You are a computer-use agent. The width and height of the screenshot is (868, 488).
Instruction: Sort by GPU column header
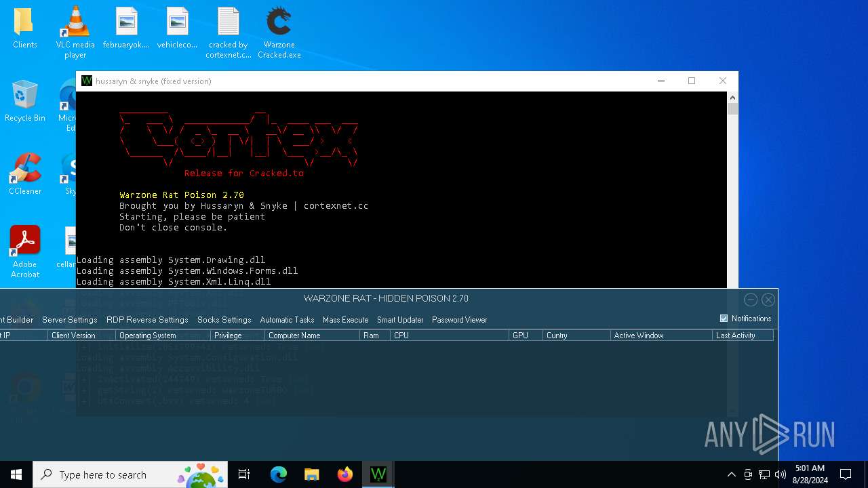526,335
